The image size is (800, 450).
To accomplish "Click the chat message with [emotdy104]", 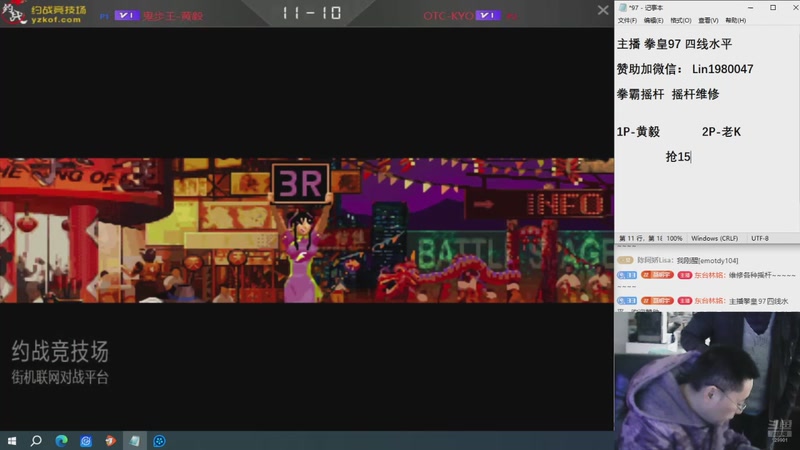I will 678,260.
